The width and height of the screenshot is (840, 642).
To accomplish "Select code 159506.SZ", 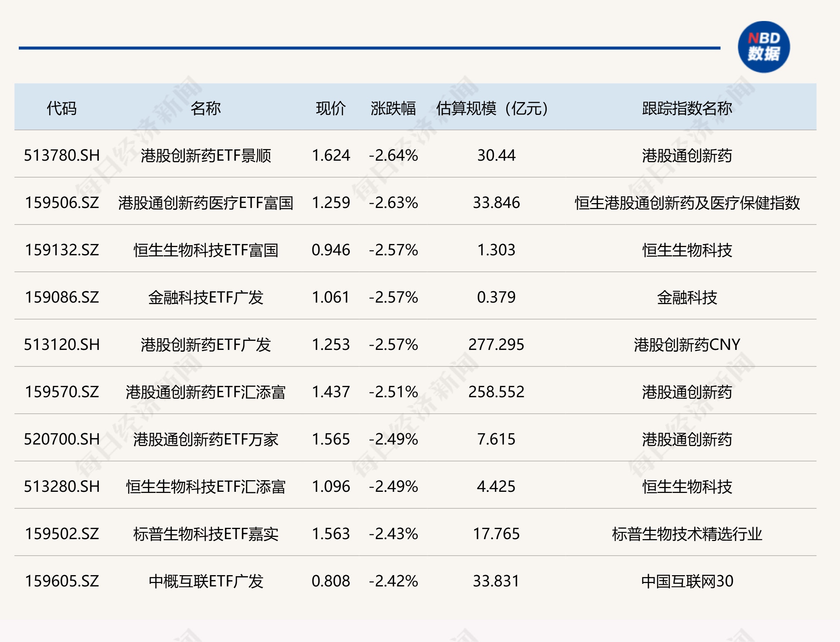I will (x=62, y=203).
